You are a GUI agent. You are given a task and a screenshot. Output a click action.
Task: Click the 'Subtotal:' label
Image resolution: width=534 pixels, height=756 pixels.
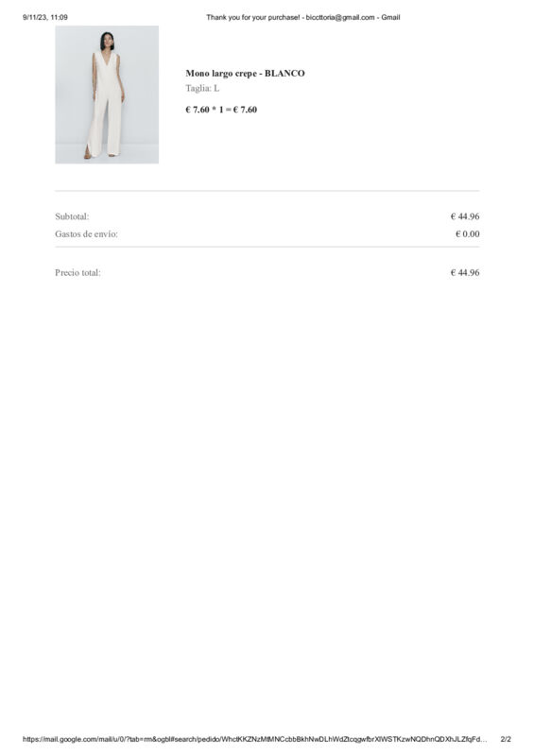tap(72, 216)
